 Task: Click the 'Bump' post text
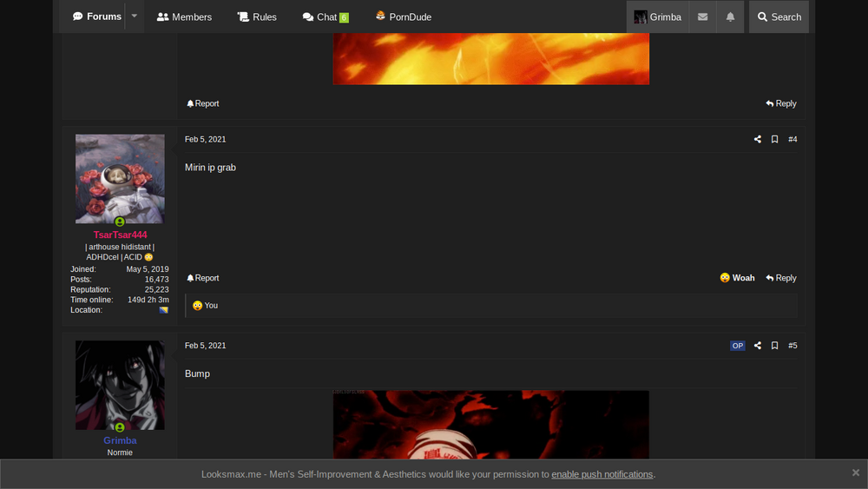click(197, 373)
